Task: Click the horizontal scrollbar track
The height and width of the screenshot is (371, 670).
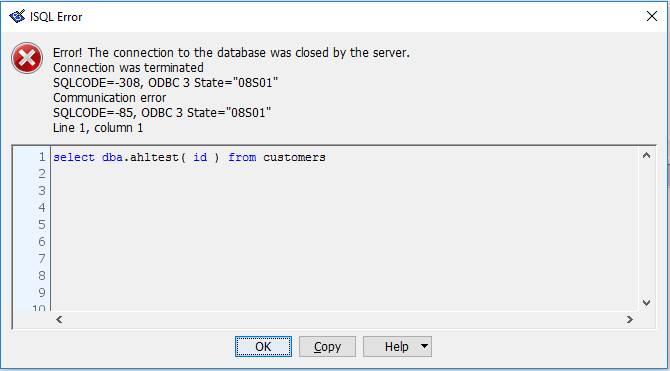Action: [344, 319]
